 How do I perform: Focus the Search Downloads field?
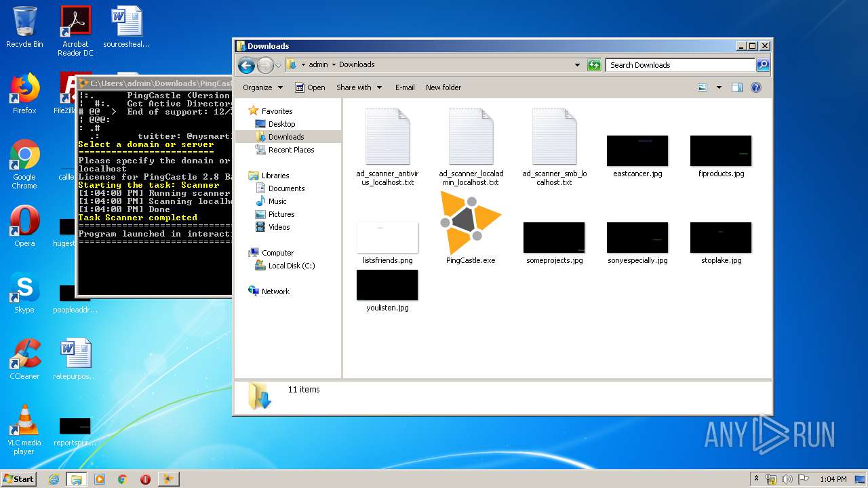tap(680, 65)
